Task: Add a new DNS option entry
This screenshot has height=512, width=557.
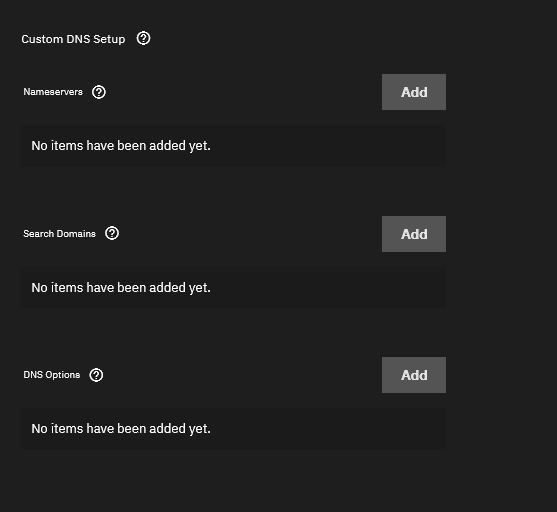Action: click(414, 375)
